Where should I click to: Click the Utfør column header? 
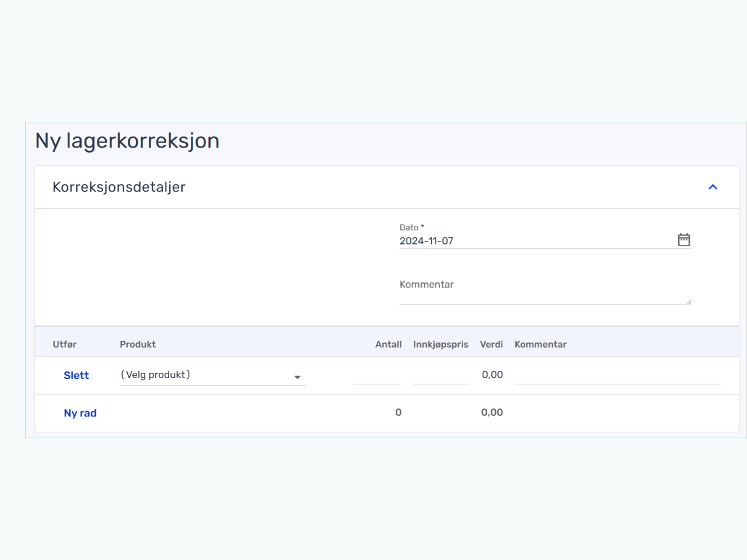pyautogui.click(x=65, y=344)
